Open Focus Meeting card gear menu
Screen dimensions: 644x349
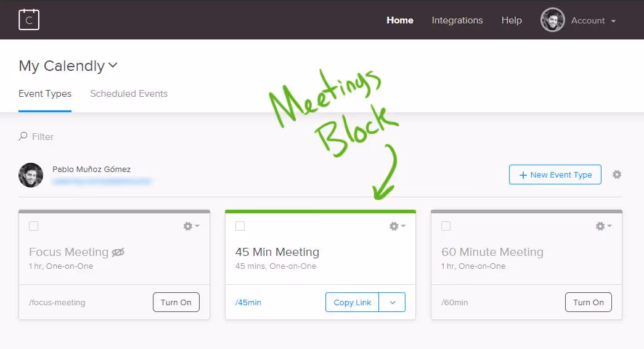coord(191,226)
